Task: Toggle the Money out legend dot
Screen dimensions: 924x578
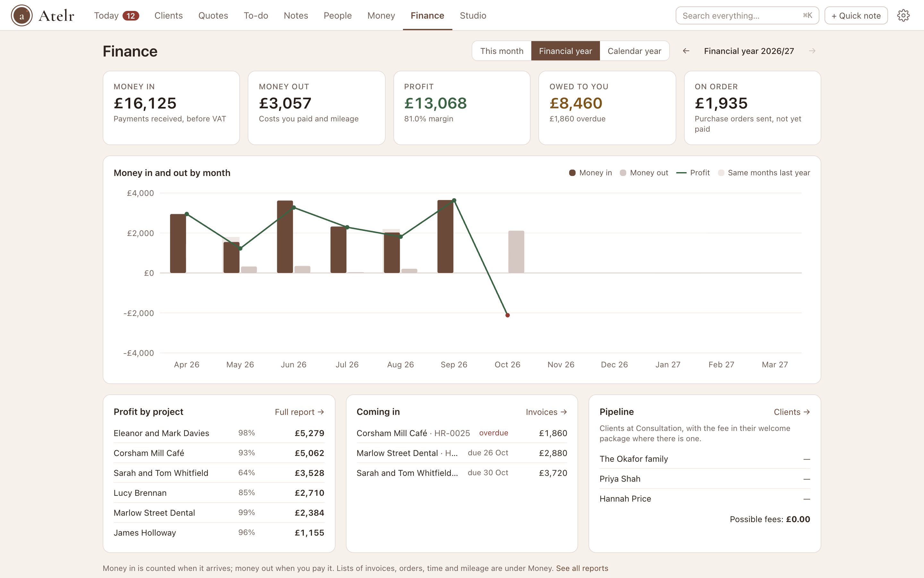Action: click(x=623, y=173)
